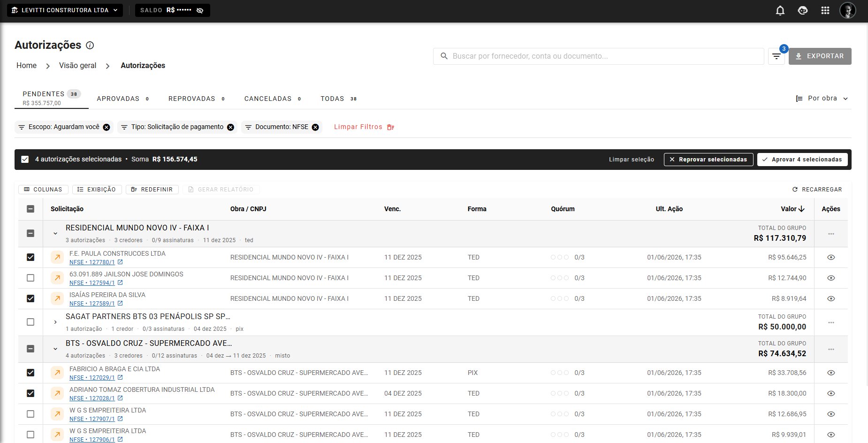This screenshot has width=868, height=443.
Task: Open arrow icon for JAILSON JOSE DOMINGOS row
Action: click(57, 278)
